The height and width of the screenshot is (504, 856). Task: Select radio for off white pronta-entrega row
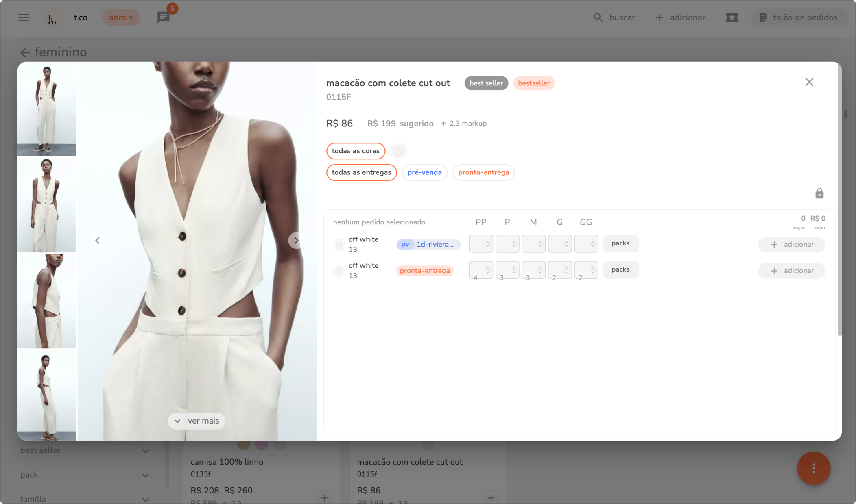point(339,271)
